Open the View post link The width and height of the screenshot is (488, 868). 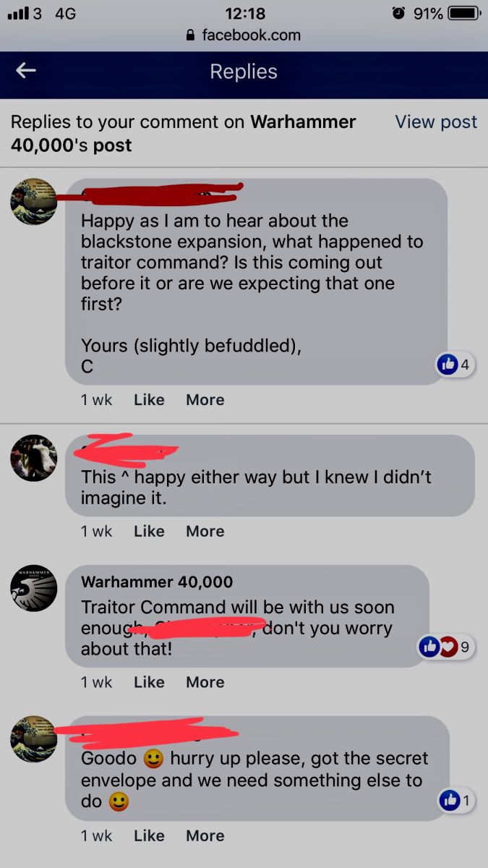tap(436, 122)
